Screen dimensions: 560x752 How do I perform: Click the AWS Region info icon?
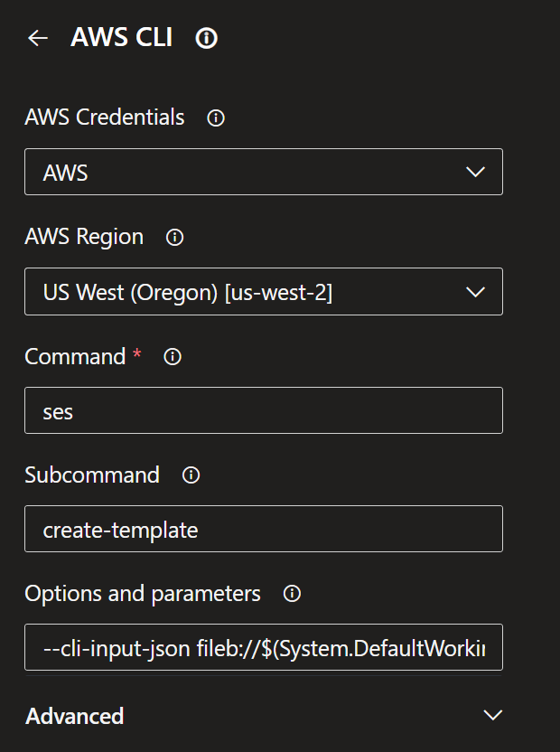coord(173,237)
